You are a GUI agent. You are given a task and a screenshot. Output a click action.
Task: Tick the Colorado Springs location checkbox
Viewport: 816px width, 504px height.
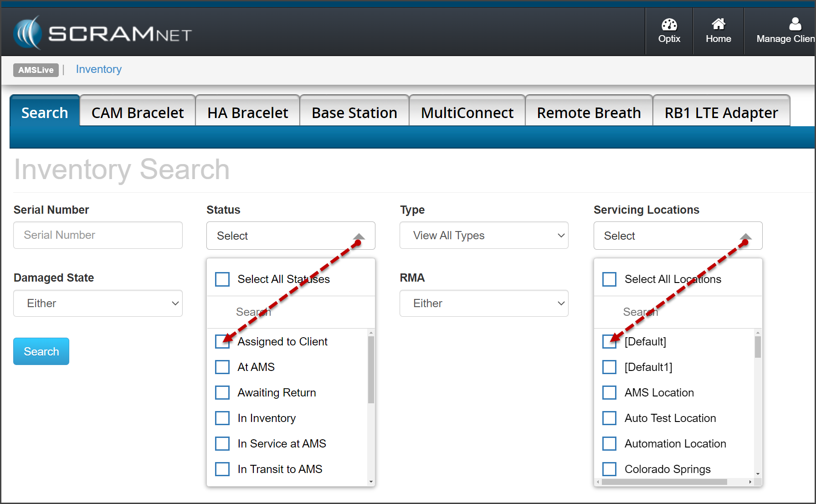click(x=609, y=469)
